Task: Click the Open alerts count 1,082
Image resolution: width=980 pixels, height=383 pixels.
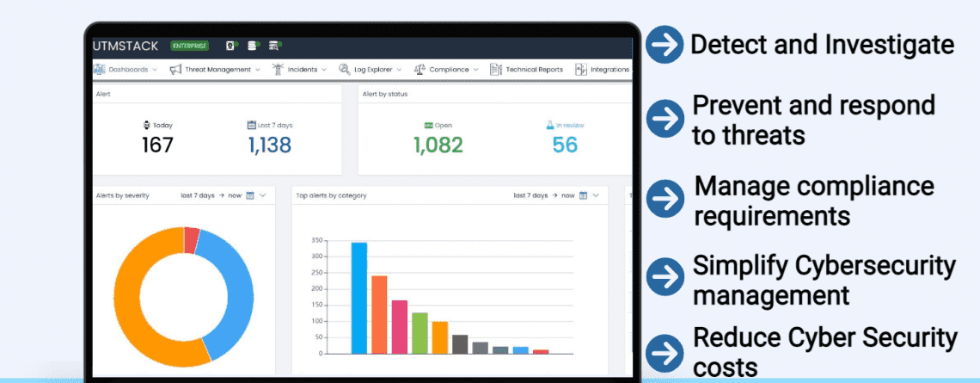Action: tap(438, 145)
